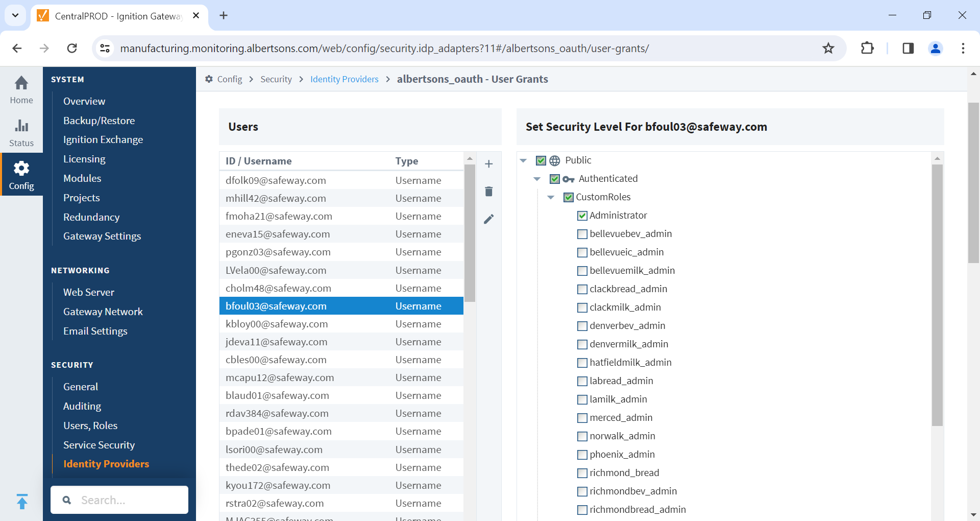This screenshot has height=521, width=980.
Task: Bookmark this page with the star icon
Action: pos(828,48)
